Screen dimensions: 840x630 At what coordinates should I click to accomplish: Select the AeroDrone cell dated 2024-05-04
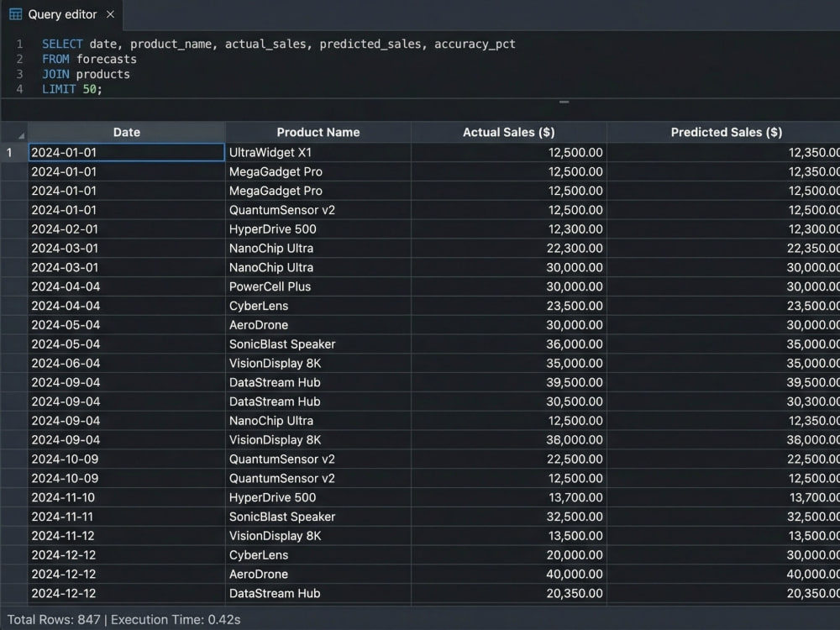click(318, 325)
